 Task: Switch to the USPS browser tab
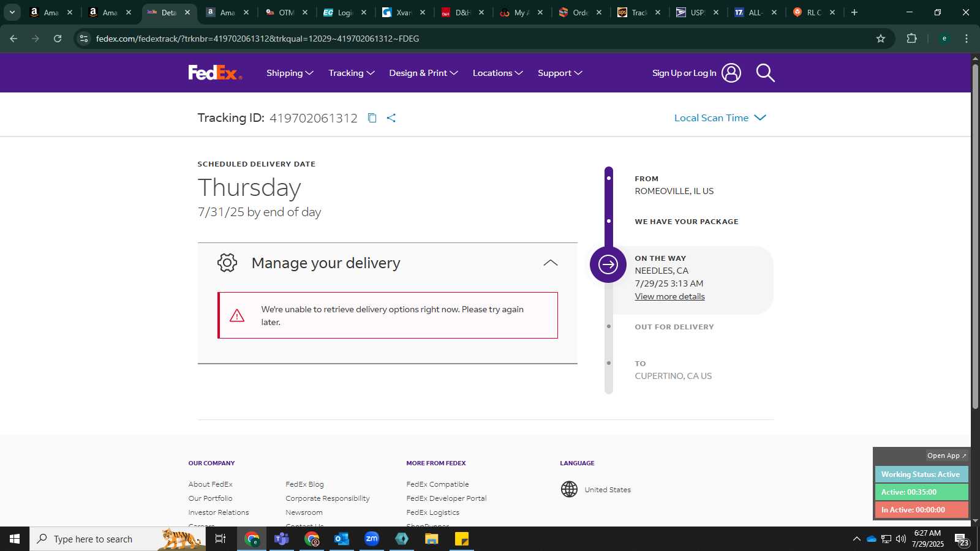click(x=697, y=12)
